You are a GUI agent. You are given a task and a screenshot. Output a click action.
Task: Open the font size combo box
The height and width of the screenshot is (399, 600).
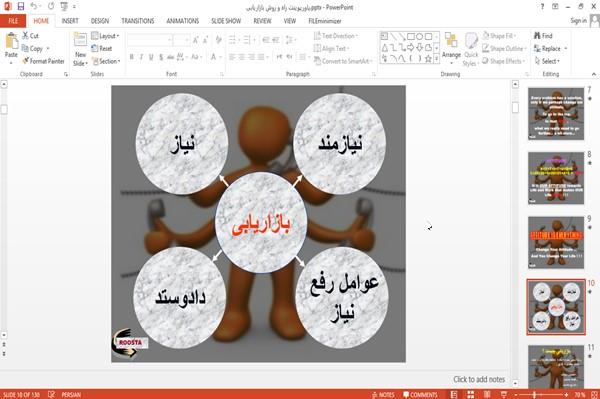[181, 40]
